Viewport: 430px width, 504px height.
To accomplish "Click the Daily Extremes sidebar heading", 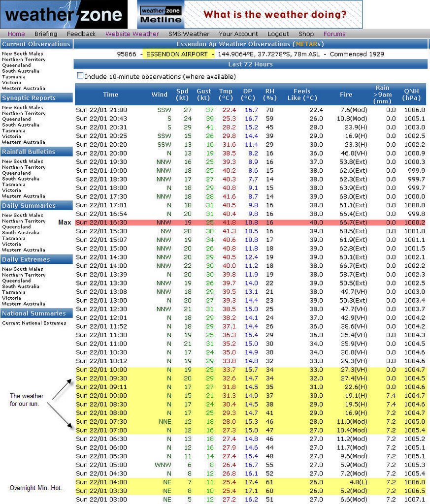I will click(x=36, y=259).
